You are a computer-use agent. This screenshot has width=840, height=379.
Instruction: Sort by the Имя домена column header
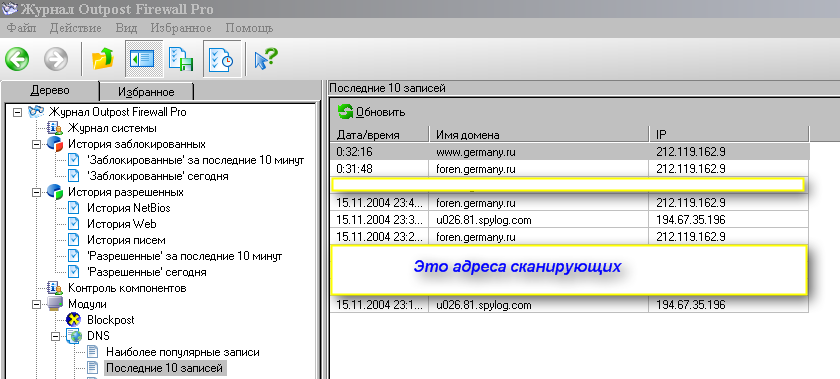coord(539,135)
